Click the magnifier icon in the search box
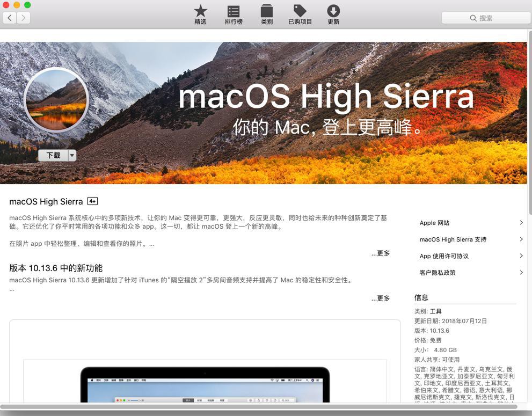532x416 pixels. click(x=473, y=18)
